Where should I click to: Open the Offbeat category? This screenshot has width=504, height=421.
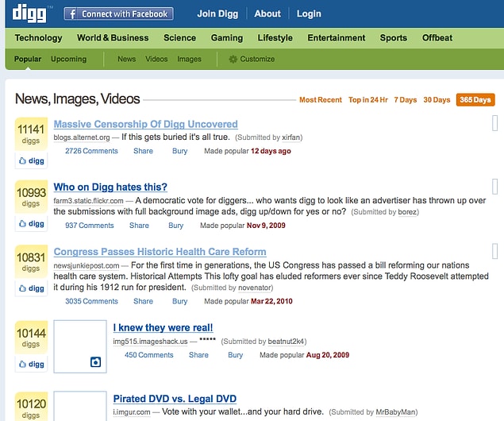point(437,38)
